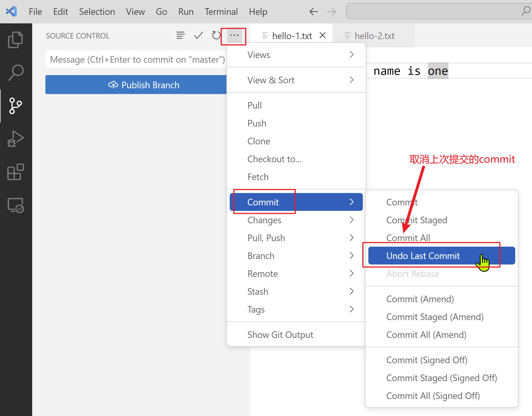532x416 pixels.
Task: Open the Search view icon
Action: click(15, 73)
